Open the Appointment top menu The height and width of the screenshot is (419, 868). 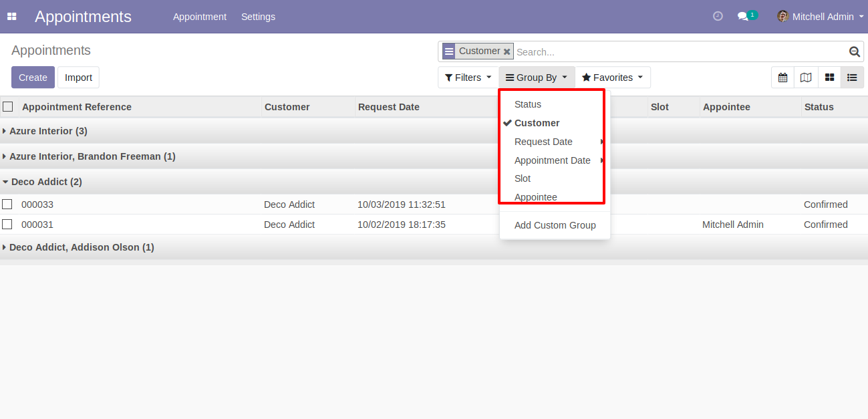coord(200,17)
